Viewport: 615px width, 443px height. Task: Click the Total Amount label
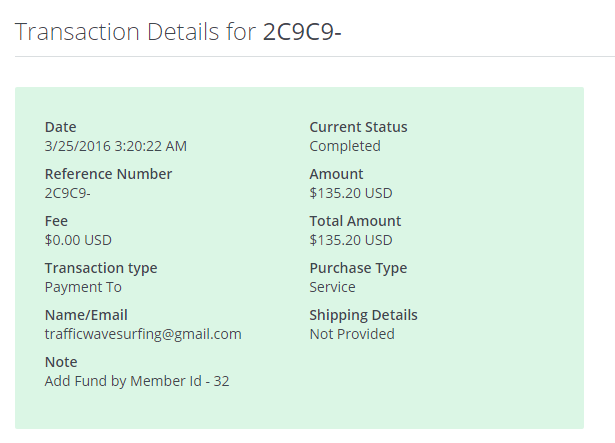(355, 221)
